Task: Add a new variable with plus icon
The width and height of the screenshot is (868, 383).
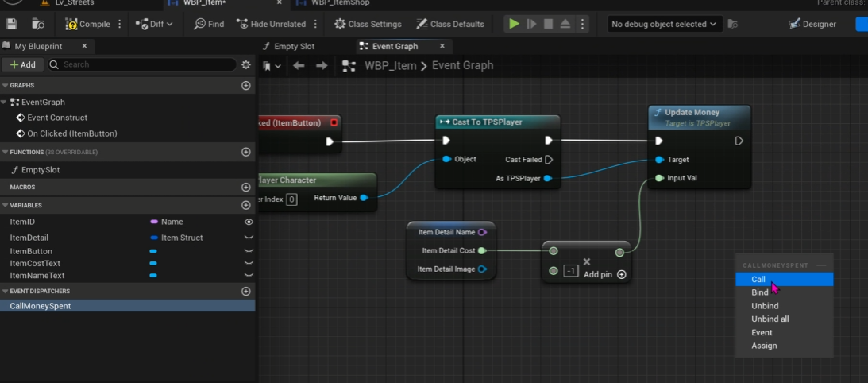Action: [x=246, y=205]
